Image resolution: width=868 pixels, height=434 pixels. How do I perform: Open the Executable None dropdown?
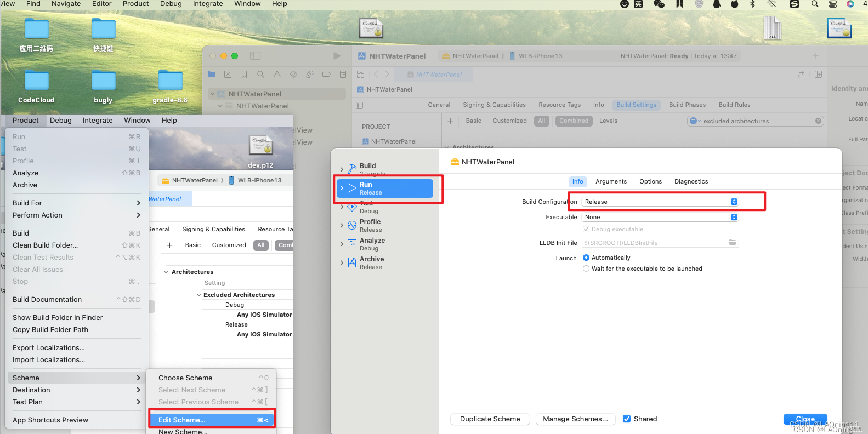[x=660, y=217]
